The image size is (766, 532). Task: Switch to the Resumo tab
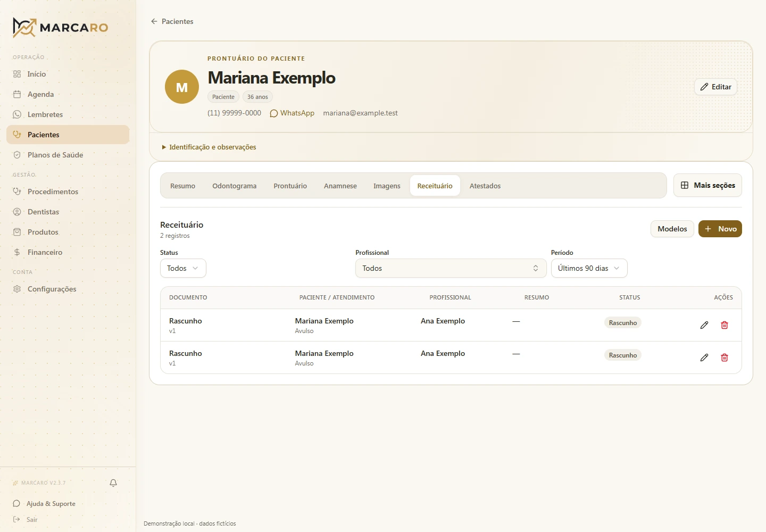(182, 186)
